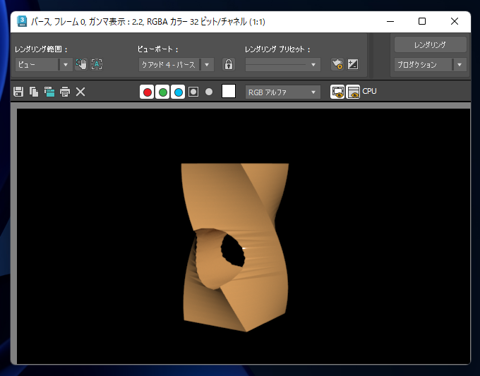This screenshot has width=480, height=376.
Task: Save the rendered image with the disk icon
Action: pos(18,92)
